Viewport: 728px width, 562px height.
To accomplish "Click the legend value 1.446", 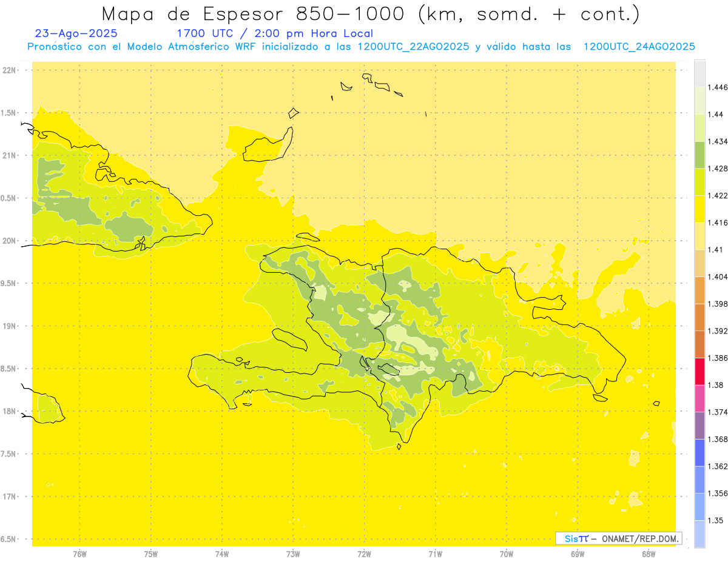I will 718,87.
